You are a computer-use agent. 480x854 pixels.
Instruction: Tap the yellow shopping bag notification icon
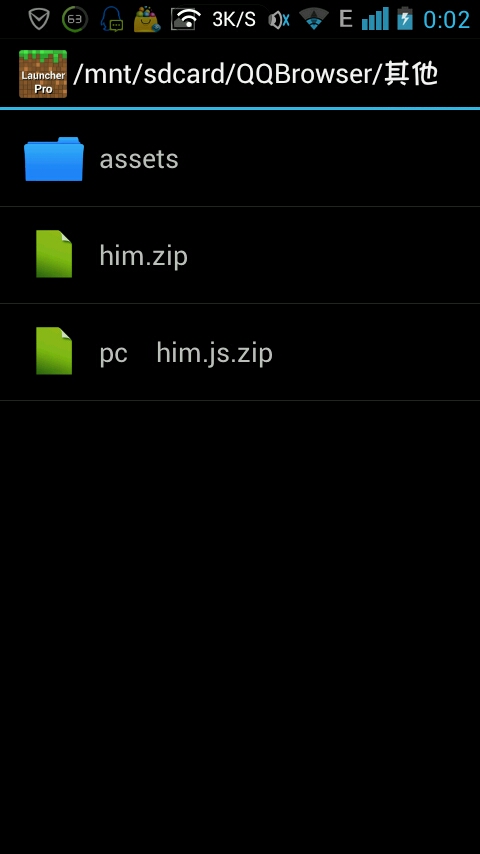tap(147, 20)
